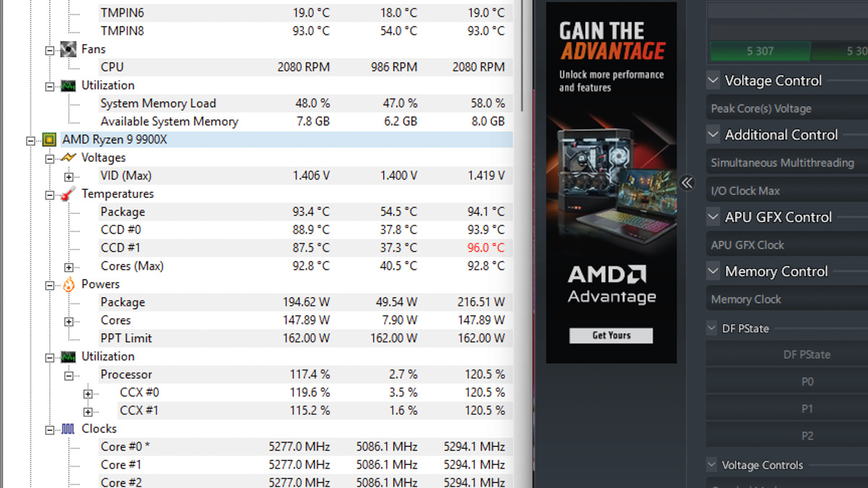Click the Get Yours button in the AMD ad

[611, 335]
